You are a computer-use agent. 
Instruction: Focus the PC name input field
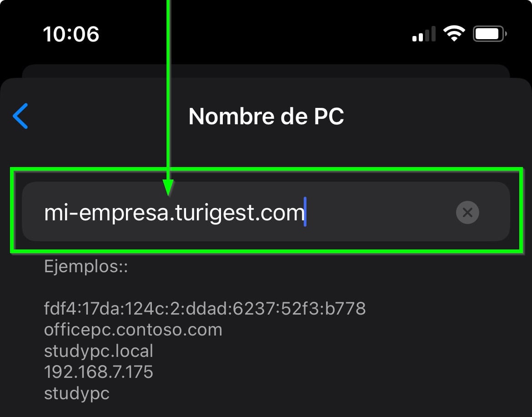(266, 211)
